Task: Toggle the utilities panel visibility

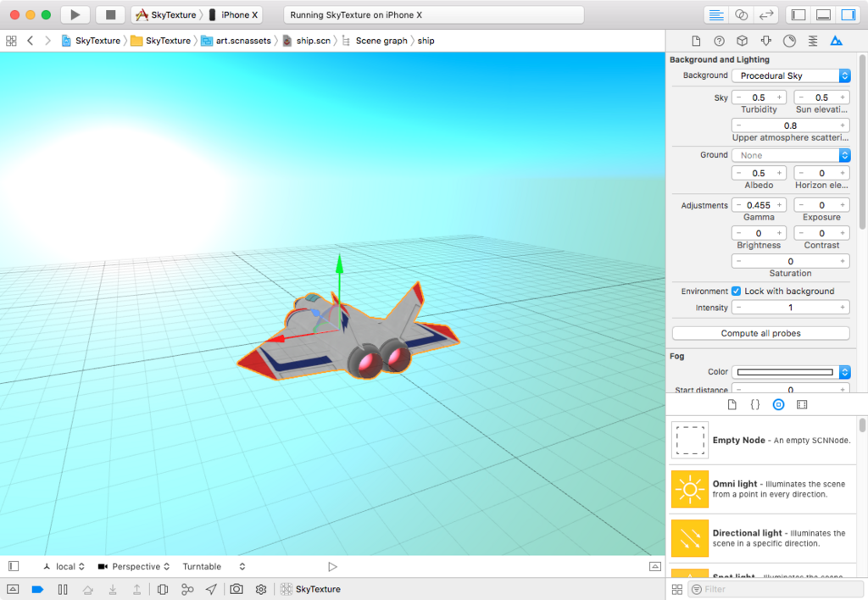Action: [x=848, y=15]
